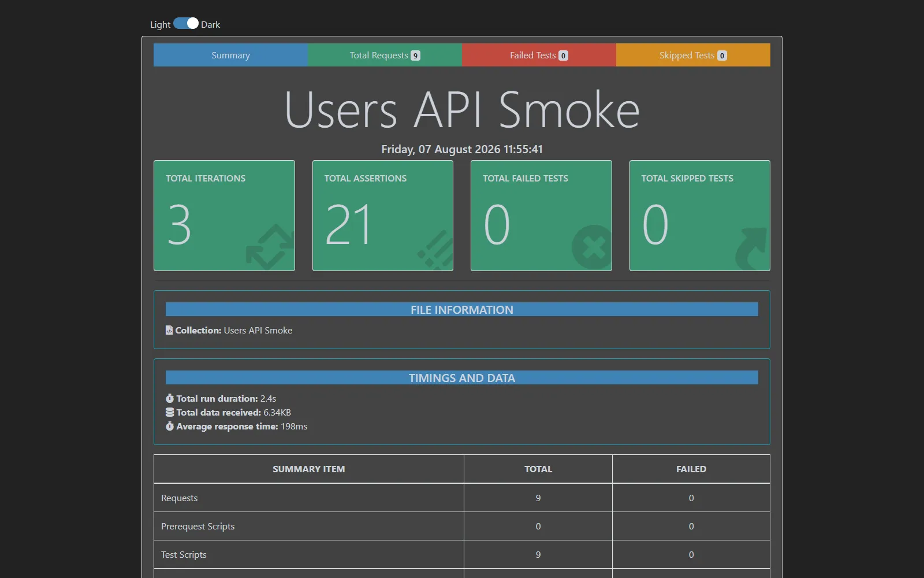Open the Summary tab
924x578 pixels.
click(x=230, y=55)
